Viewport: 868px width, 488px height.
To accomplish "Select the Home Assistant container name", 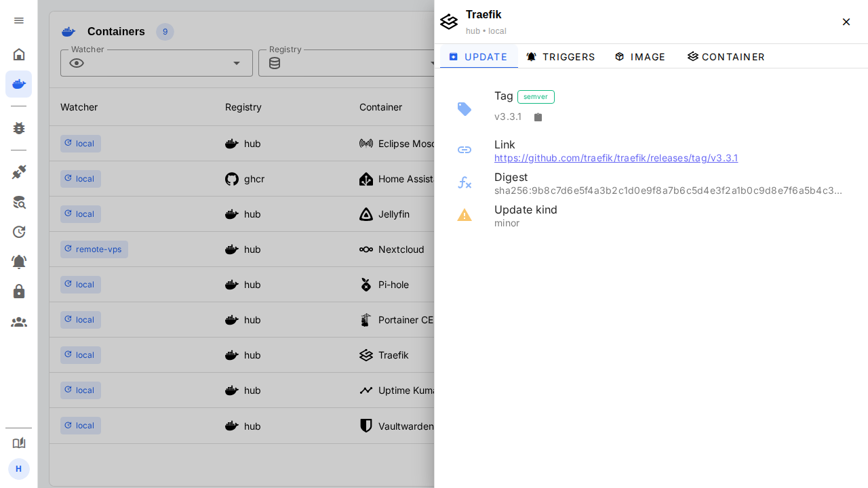I will coord(406,179).
